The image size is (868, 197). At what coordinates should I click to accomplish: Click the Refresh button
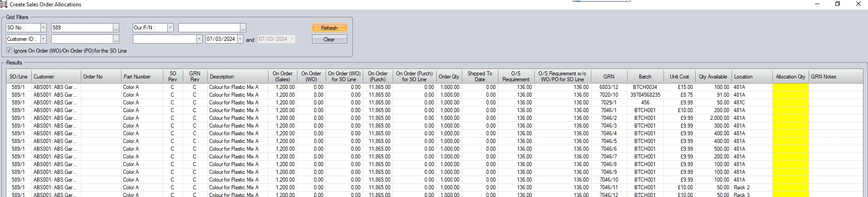[x=329, y=28]
